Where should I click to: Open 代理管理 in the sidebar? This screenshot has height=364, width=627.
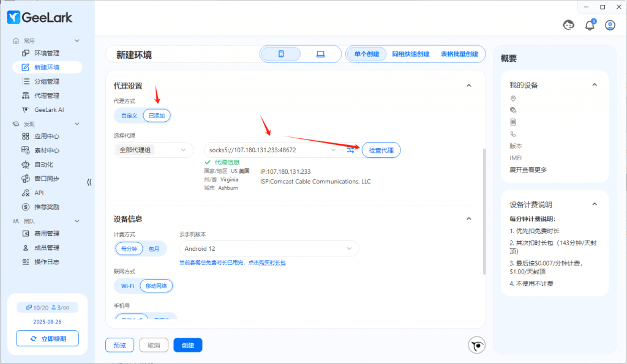(x=47, y=95)
